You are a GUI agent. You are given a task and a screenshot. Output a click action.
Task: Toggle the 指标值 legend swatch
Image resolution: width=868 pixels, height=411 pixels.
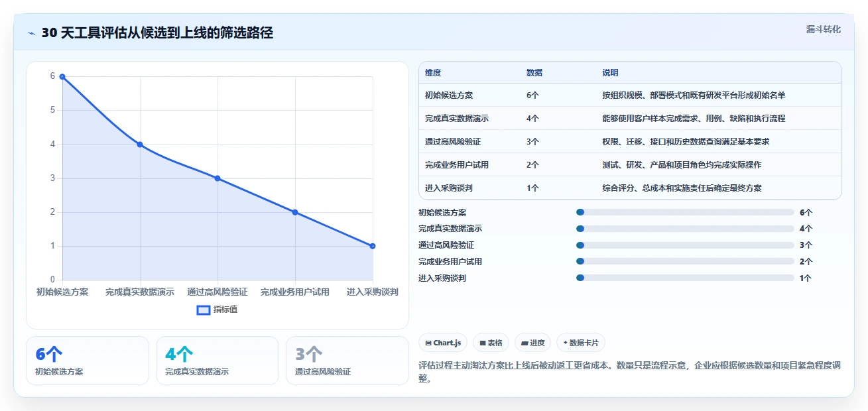point(204,310)
